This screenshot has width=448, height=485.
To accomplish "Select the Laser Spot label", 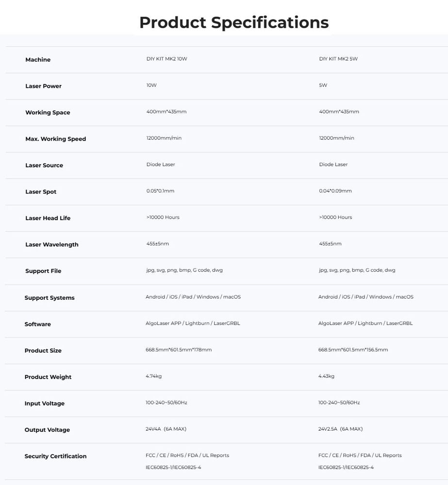I will click(x=41, y=192).
